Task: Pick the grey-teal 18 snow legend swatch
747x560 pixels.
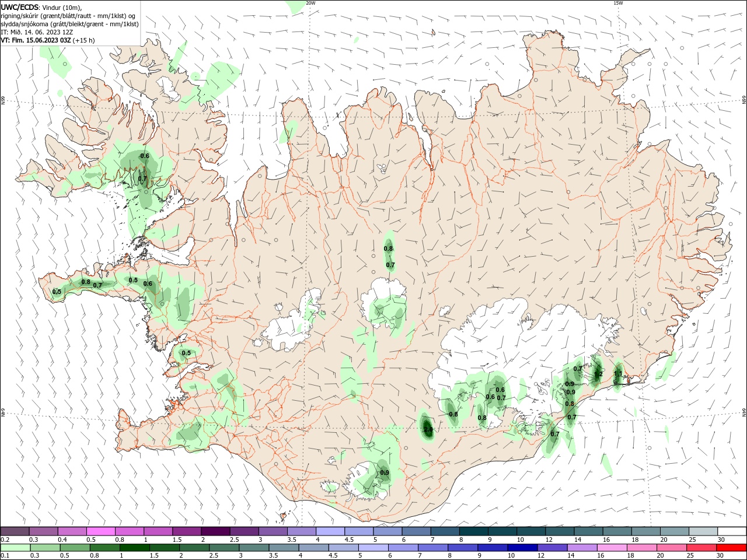Action: point(645,531)
